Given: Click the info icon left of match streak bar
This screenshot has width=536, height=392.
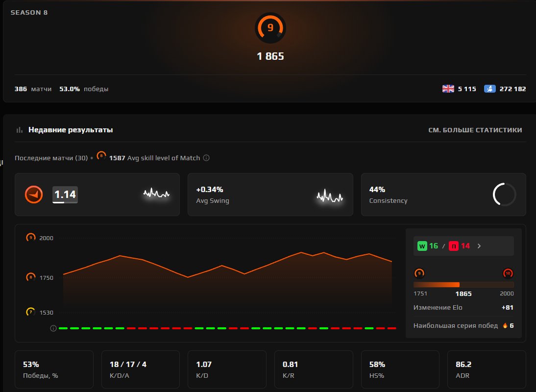Looking at the screenshot, I should [x=53, y=328].
